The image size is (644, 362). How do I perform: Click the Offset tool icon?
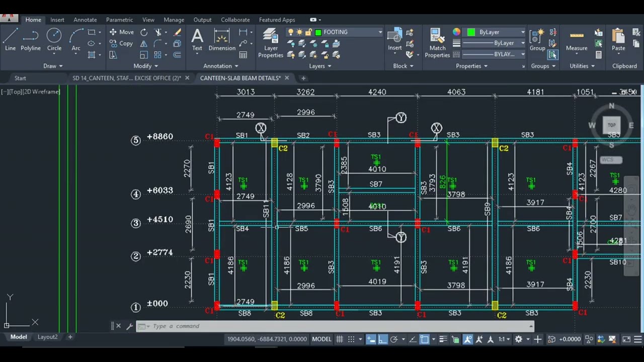pyautogui.click(x=177, y=55)
